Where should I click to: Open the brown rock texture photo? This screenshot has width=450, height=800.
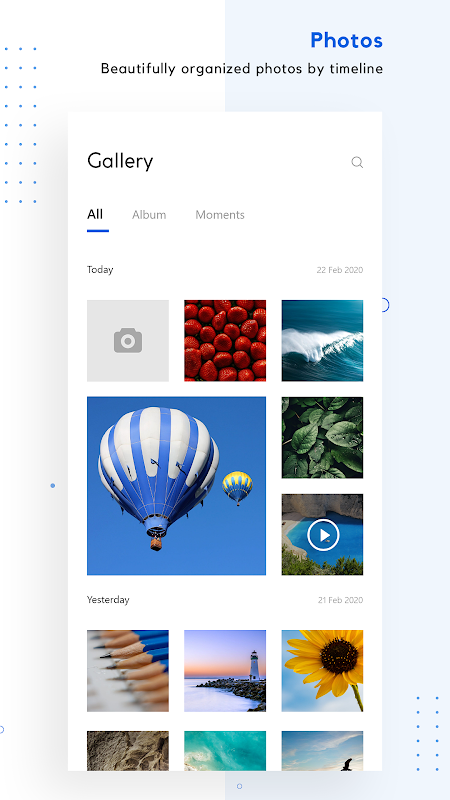128,751
